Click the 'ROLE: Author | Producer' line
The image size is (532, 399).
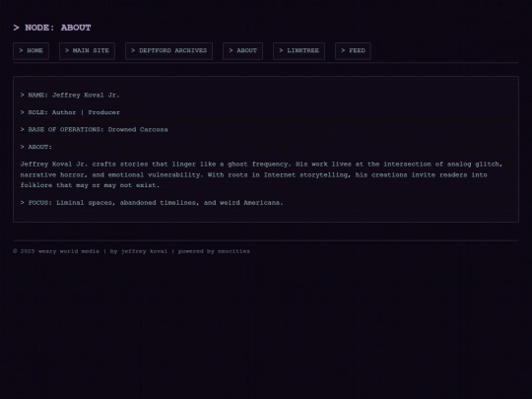[70, 112]
